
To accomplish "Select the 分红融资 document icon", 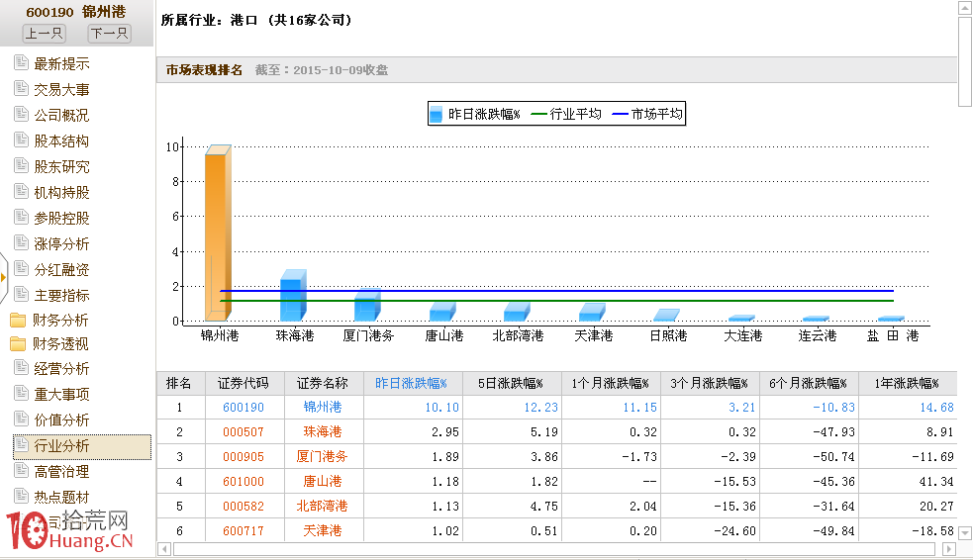I will pos(21,268).
